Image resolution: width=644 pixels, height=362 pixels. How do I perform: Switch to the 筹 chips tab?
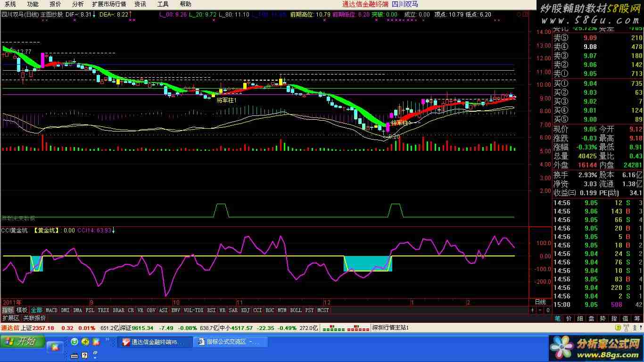tap(636, 319)
